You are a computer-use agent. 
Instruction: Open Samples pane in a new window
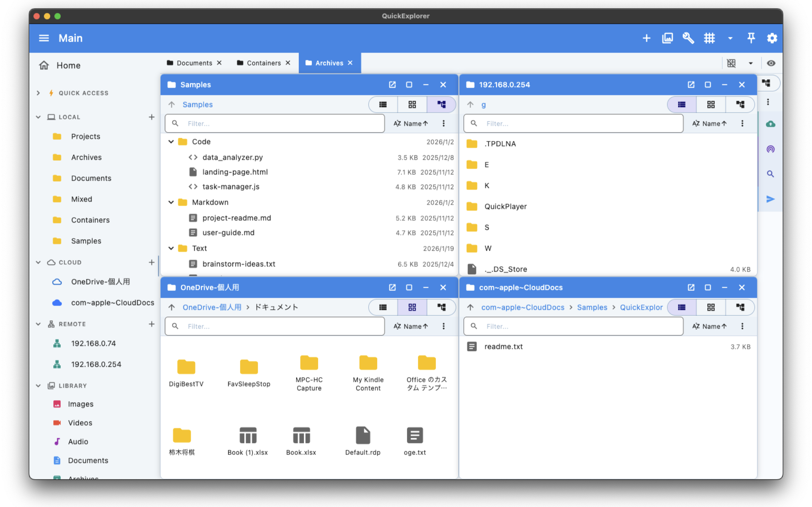(392, 85)
